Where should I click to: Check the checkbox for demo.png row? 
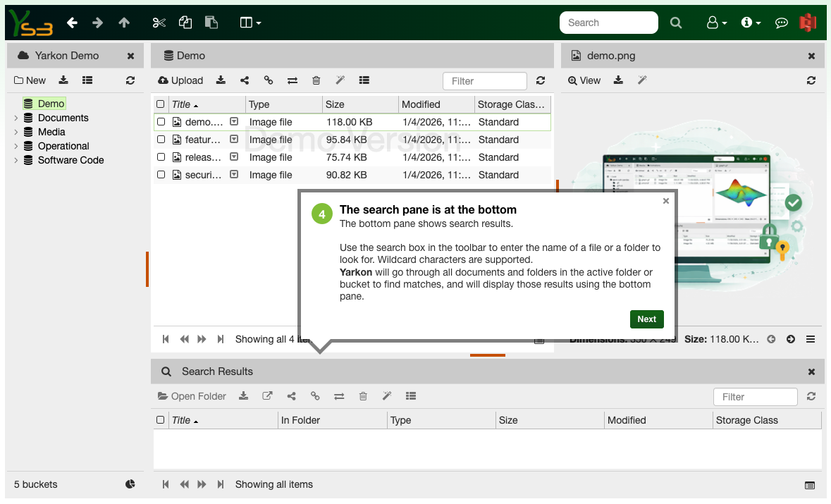tap(161, 122)
